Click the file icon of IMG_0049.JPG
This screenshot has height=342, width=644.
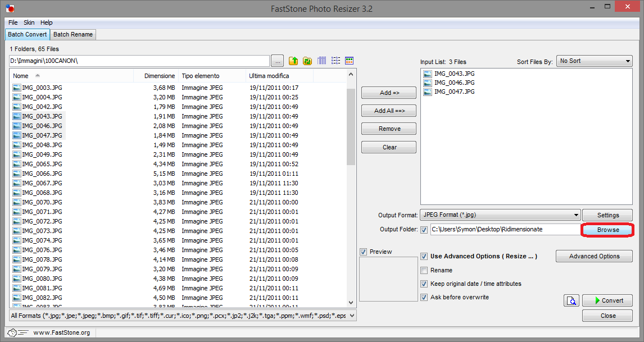pyautogui.click(x=17, y=154)
